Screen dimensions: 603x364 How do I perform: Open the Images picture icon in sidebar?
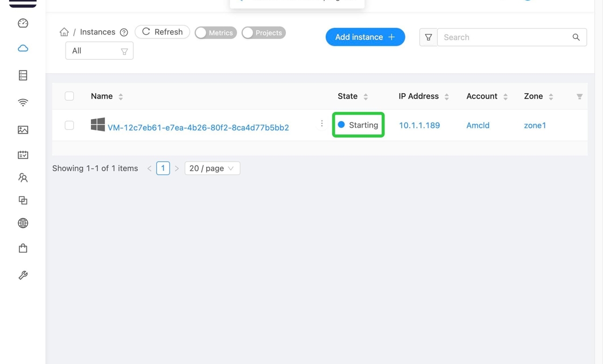23,130
